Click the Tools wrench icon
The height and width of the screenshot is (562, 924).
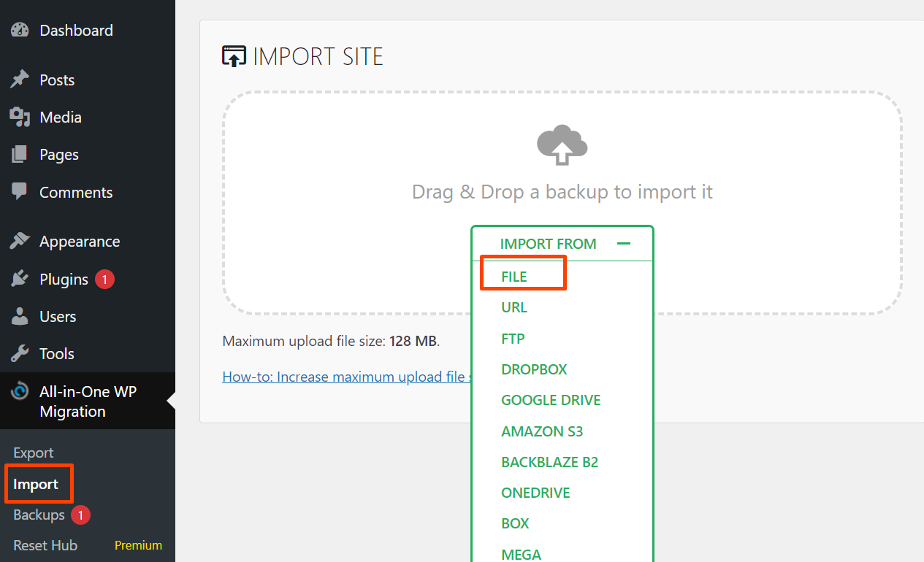(20, 353)
